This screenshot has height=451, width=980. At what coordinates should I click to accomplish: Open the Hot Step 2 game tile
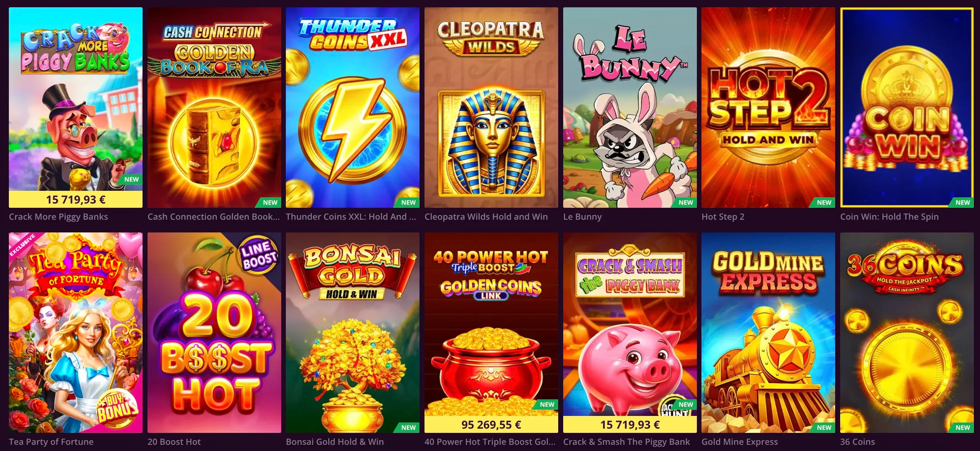click(768, 107)
